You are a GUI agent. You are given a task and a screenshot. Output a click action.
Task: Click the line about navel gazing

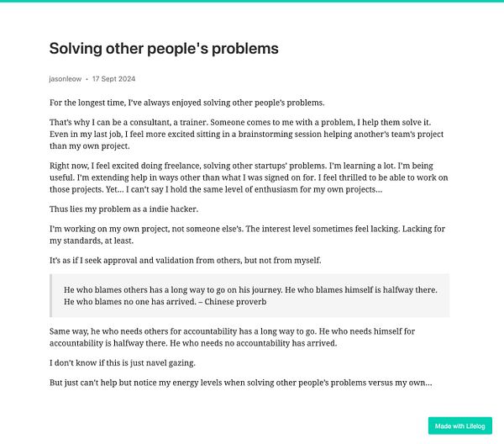click(x=123, y=363)
